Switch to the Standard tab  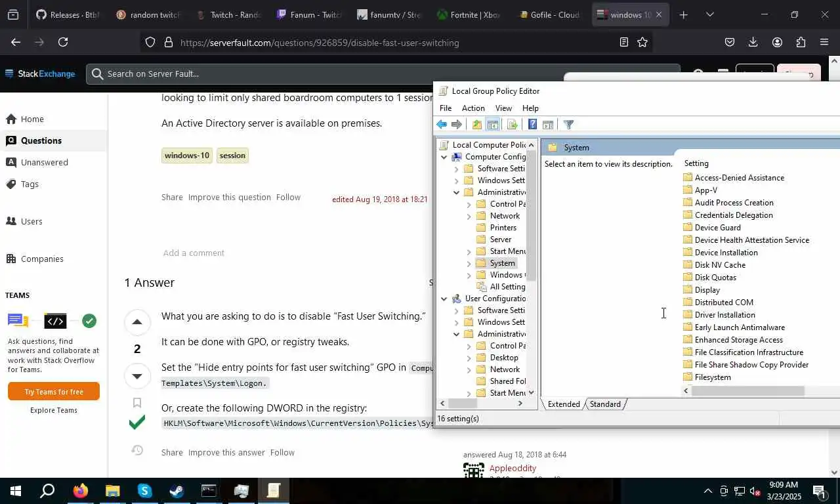coord(605,404)
